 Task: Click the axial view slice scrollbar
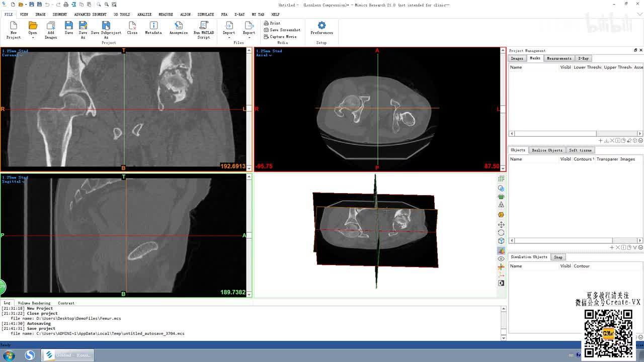pyautogui.click(x=503, y=110)
